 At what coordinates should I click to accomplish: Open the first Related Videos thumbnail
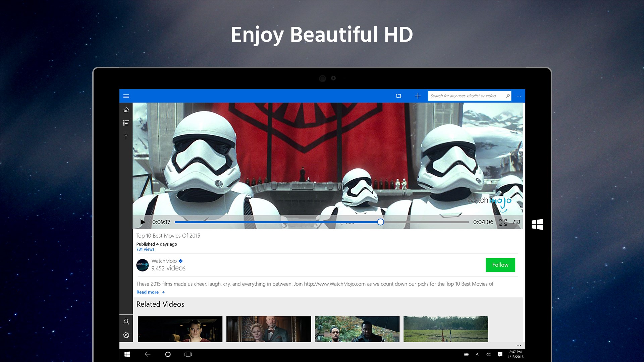[180, 329]
